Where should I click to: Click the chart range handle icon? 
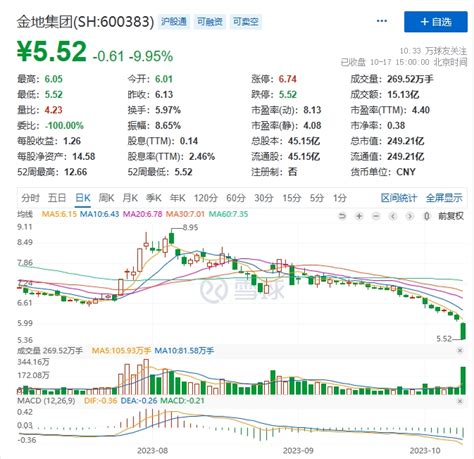point(426,216)
